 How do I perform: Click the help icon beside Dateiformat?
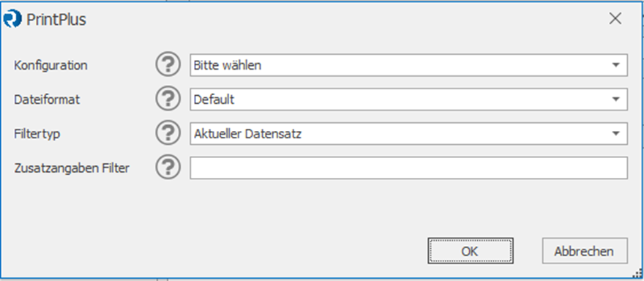168,99
